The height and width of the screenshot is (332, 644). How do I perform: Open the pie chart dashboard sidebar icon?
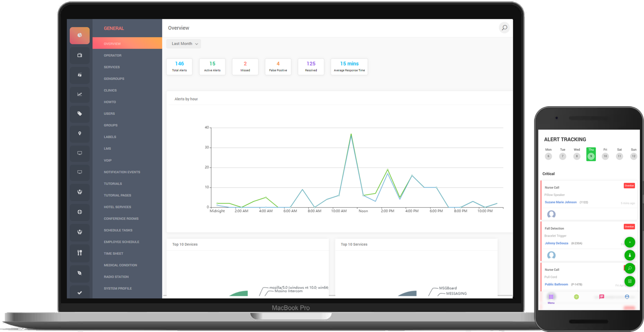pos(80,35)
